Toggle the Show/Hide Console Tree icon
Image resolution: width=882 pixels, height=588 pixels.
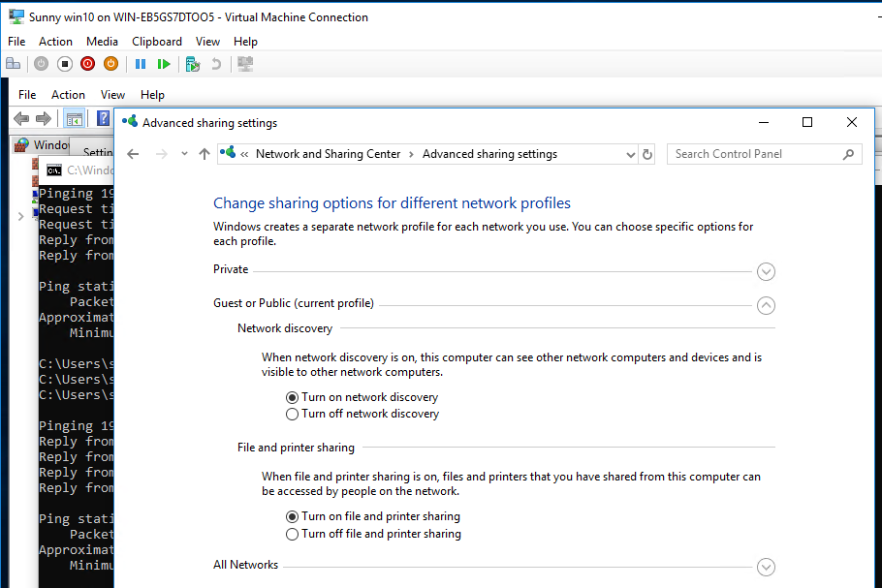pos(75,118)
